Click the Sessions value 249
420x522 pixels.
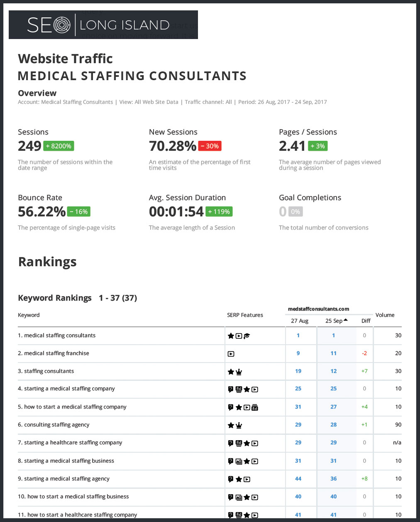tap(29, 146)
